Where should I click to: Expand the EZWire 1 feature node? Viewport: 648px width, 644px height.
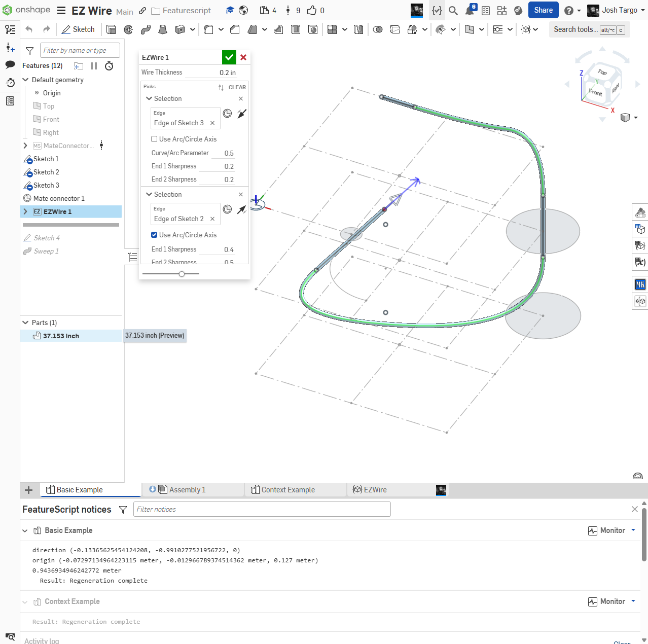(x=26, y=211)
